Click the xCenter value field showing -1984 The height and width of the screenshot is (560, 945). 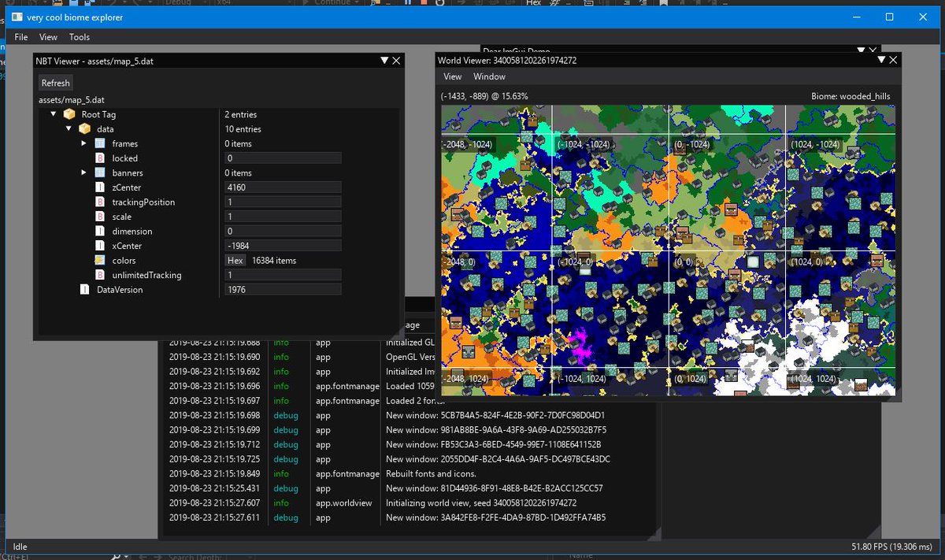pyautogui.click(x=283, y=246)
